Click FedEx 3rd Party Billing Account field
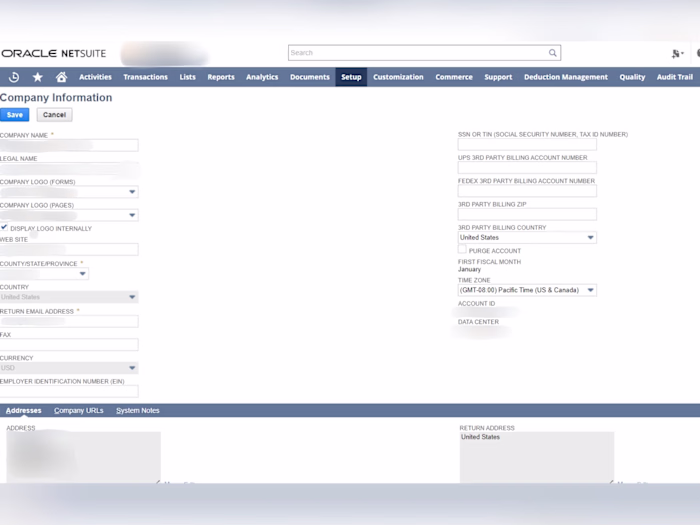The width and height of the screenshot is (700, 525). point(527,191)
